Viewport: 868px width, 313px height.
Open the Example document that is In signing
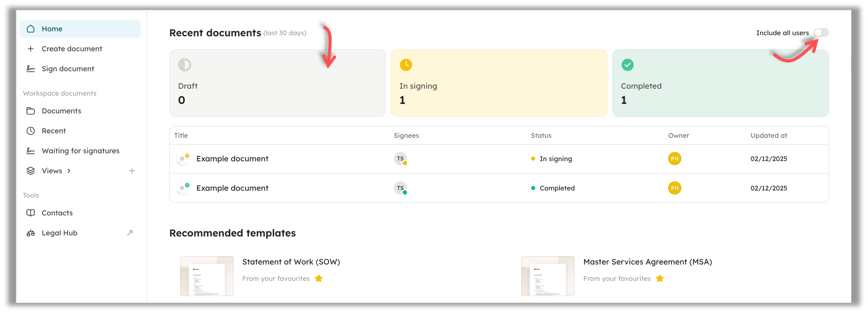click(x=232, y=159)
